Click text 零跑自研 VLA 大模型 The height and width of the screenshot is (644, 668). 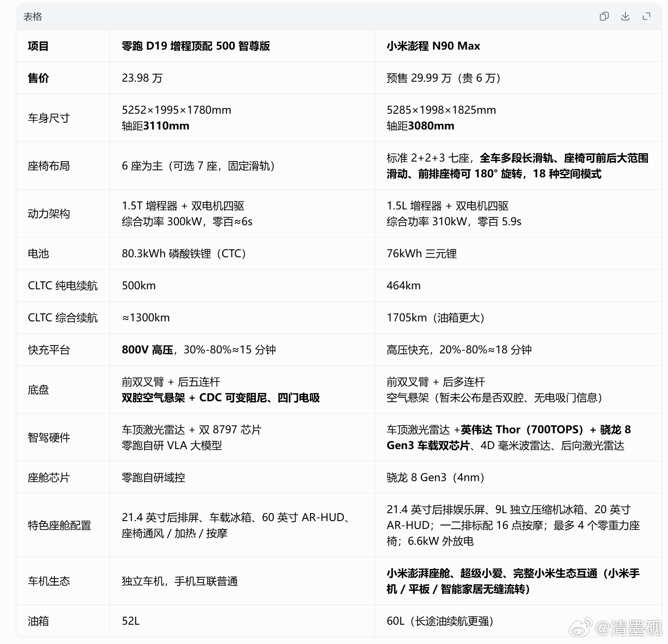(x=172, y=446)
